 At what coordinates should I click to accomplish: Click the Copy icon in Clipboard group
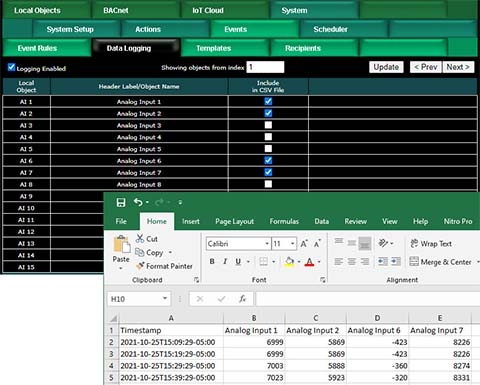tap(140, 252)
